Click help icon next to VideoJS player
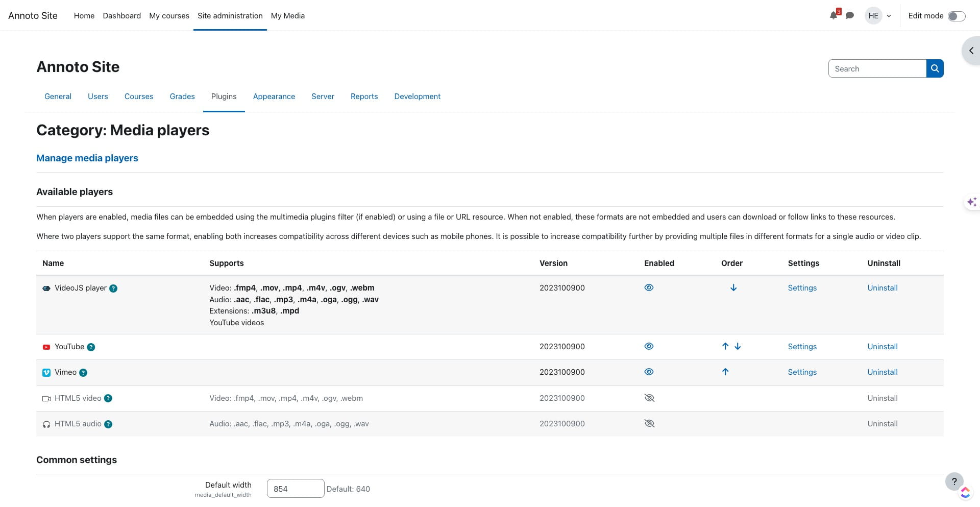Viewport: 980px width, 507px height. 113,288
